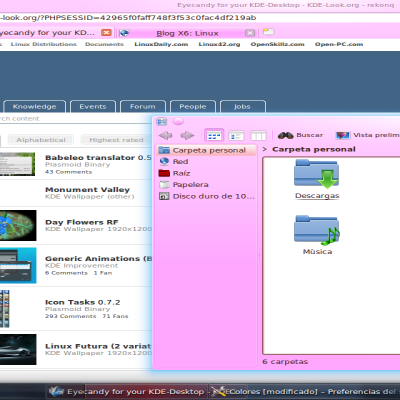Open the People site tab
The image size is (400, 400).
pos(193,107)
